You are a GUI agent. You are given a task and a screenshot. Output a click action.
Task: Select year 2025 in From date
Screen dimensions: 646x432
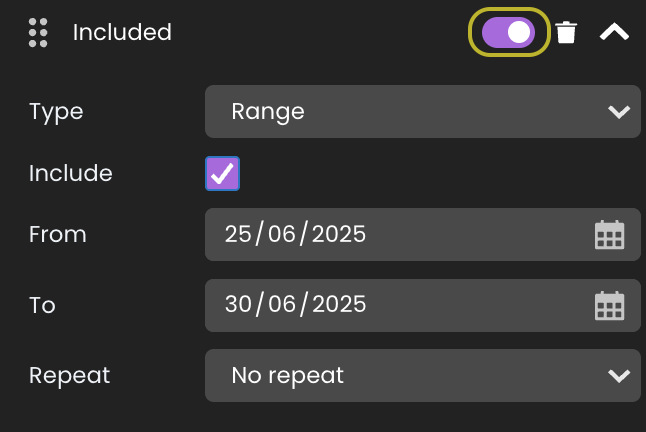pos(339,235)
